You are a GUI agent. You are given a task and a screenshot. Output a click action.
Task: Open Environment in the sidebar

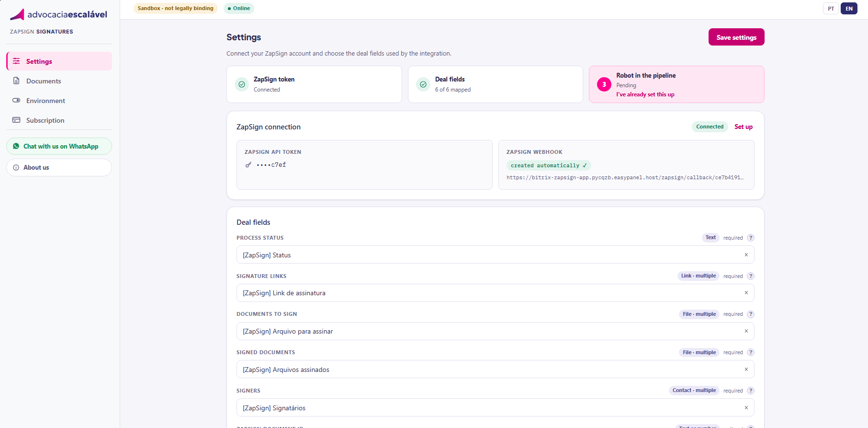(59, 101)
